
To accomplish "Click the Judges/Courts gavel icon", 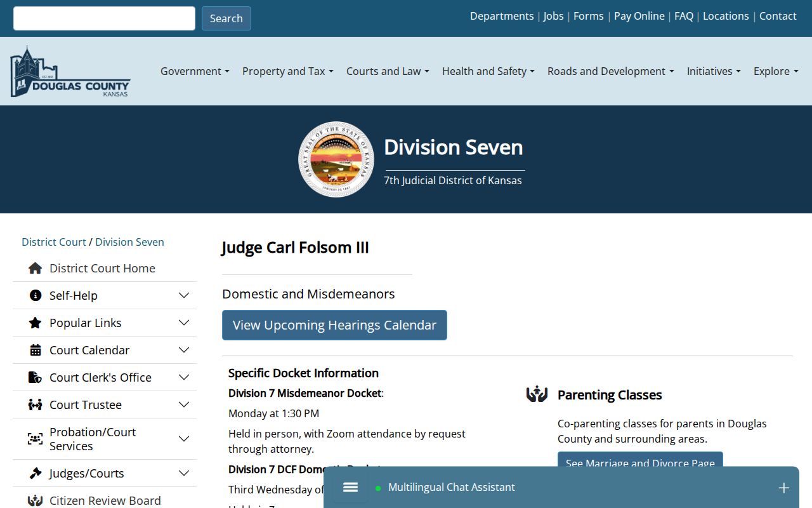I will 36,473.
